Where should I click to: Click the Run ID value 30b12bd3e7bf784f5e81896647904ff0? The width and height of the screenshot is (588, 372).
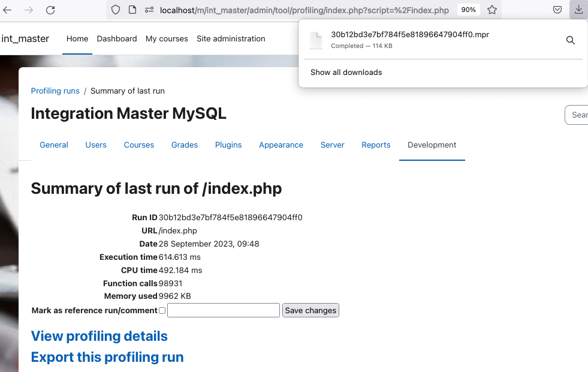[x=230, y=217]
